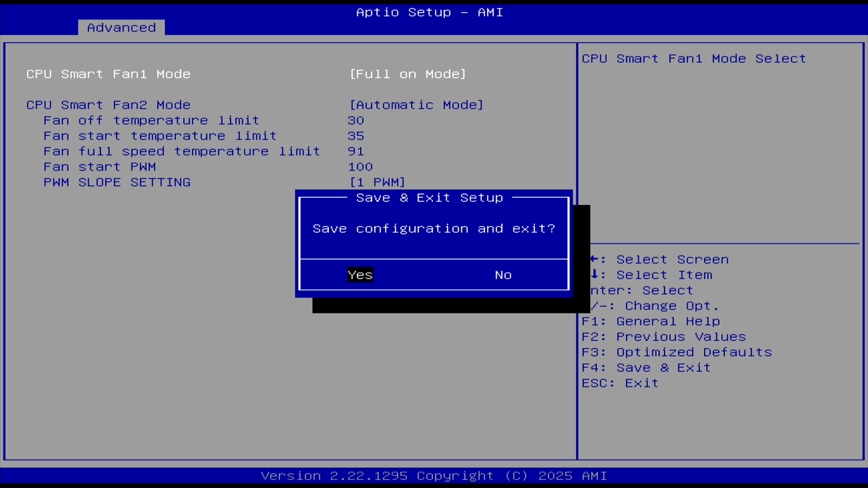Open the [Full on Mode] value dropdown
Viewport: 868px width, 488px height.
pyautogui.click(x=408, y=74)
